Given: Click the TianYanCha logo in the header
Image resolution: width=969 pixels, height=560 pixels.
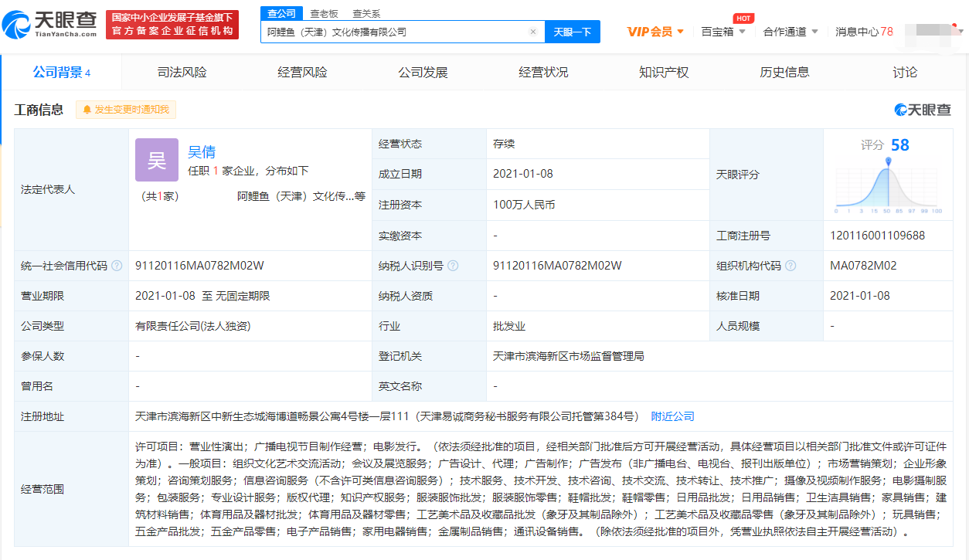Looking at the screenshot, I should (x=50, y=25).
